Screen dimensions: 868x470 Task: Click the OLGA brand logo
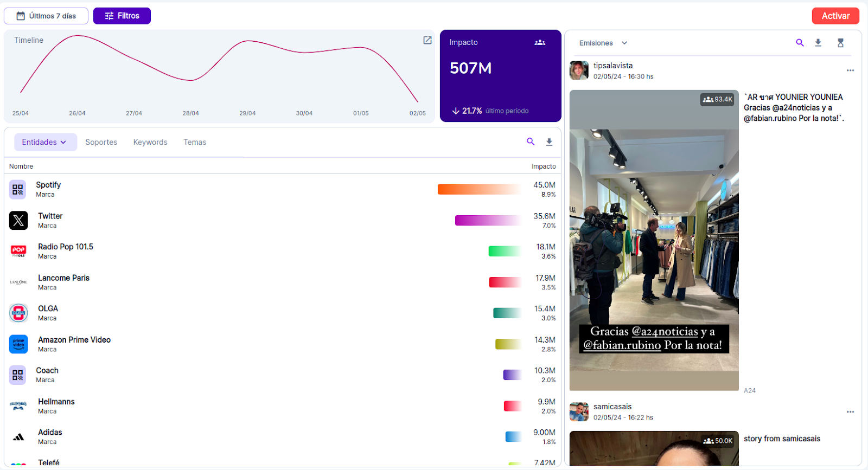[x=18, y=313]
